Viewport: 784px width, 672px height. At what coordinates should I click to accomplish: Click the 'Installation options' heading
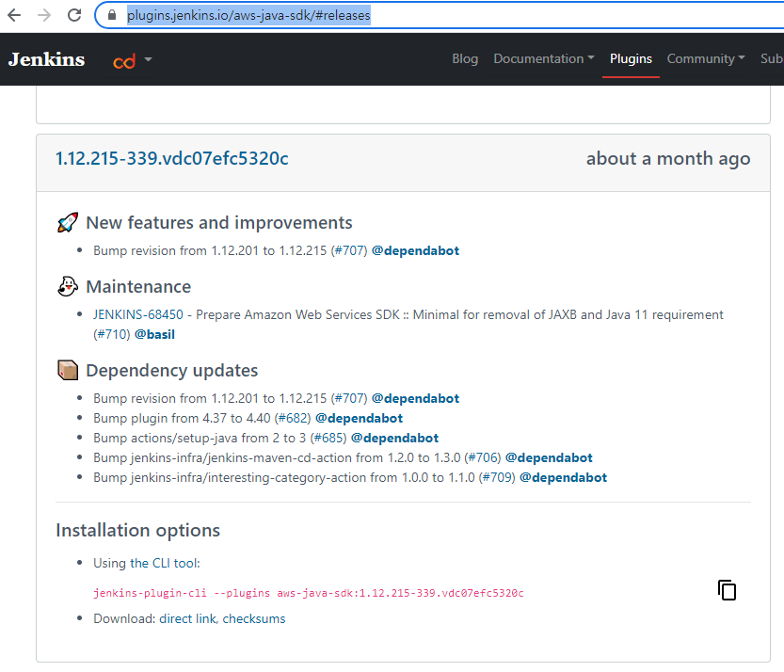click(x=138, y=530)
